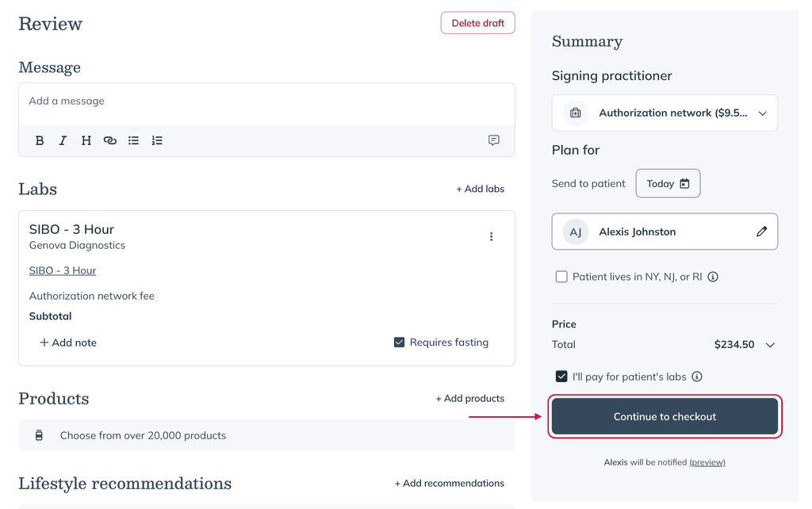The width and height of the screenshot is (812, 509).
Task: Continue to checkout
Action: [665, 416]
